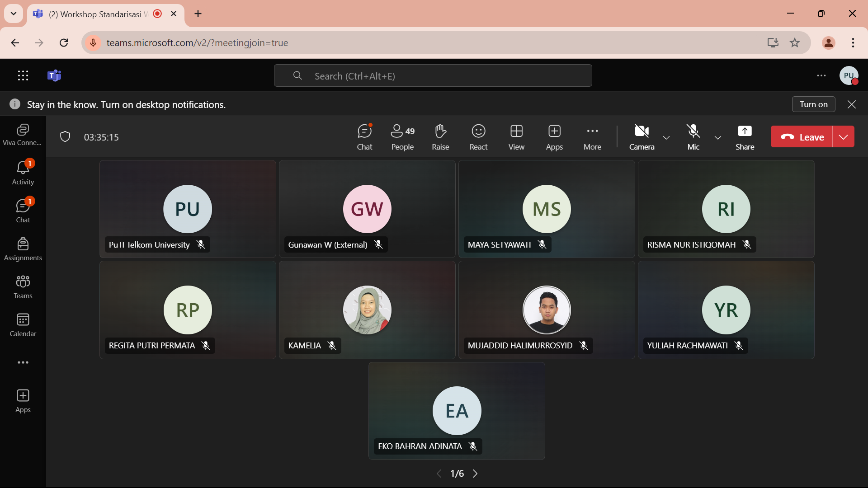
Task: Open PU profile account menu
Action: 849,75
